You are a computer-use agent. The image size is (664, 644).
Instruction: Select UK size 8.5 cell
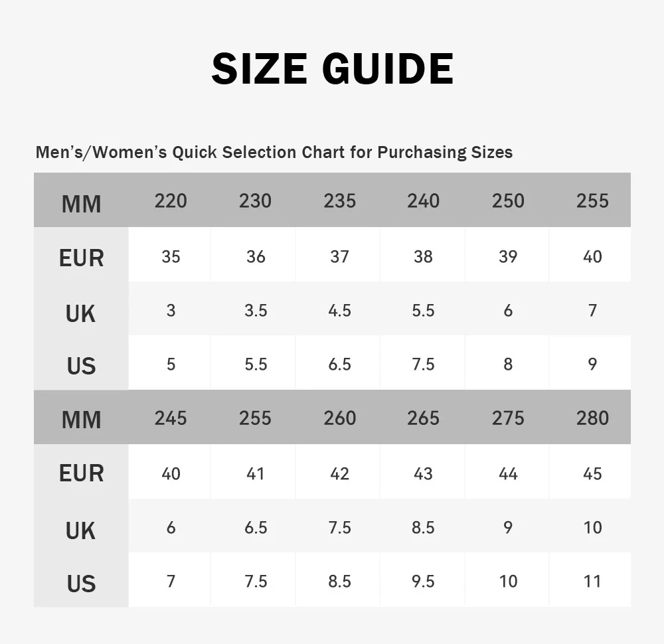(x=423, y=527)
